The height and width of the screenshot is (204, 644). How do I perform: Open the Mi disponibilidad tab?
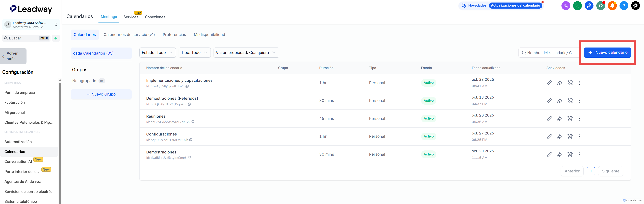click(x=209, y=35)
